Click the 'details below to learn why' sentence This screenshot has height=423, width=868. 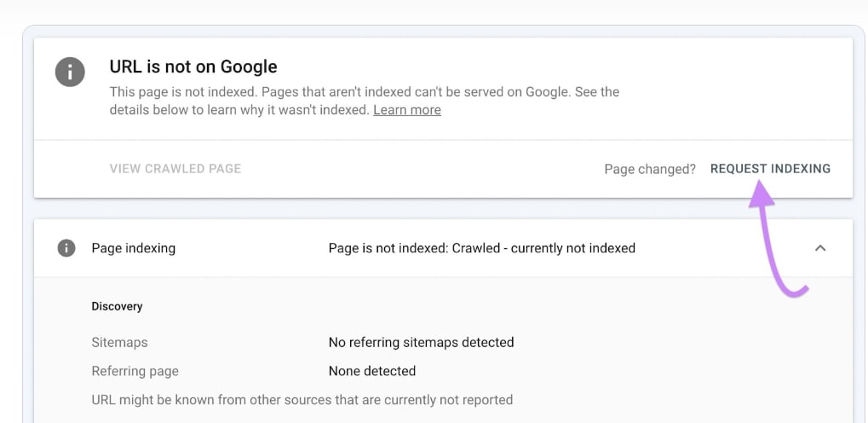click(x=239, y=110)
